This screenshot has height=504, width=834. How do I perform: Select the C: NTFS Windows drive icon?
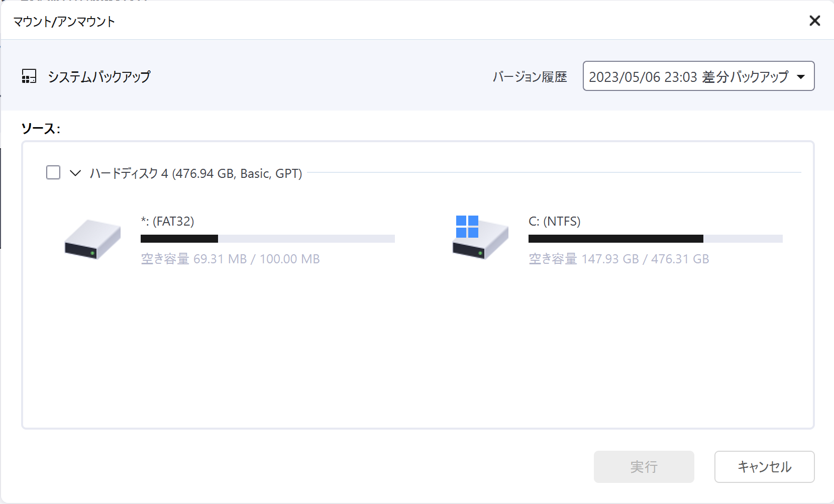pos(480,238)
